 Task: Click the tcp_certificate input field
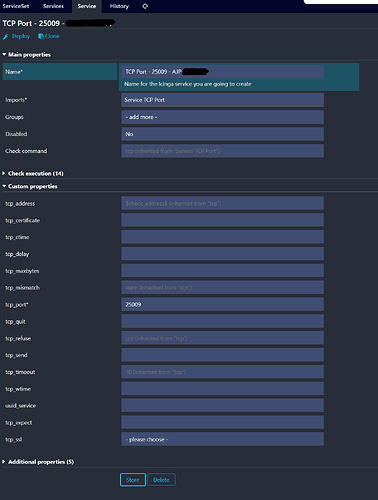222,220
